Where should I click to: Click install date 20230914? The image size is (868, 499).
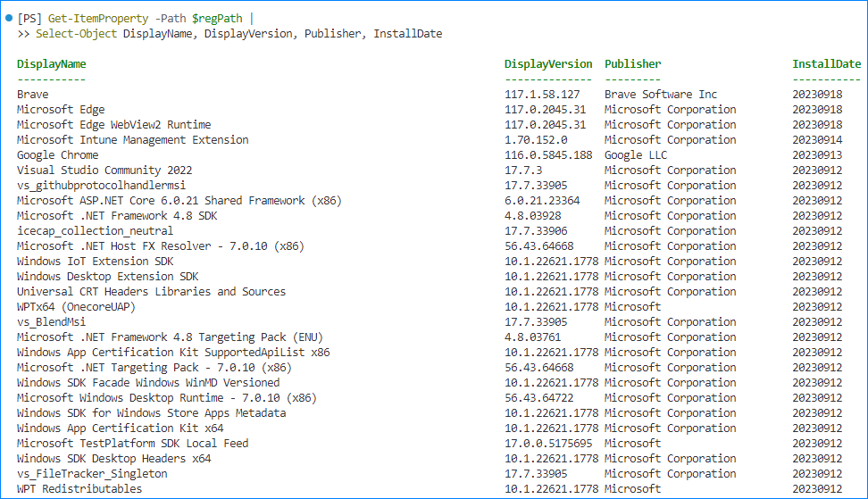pos(817,140)
